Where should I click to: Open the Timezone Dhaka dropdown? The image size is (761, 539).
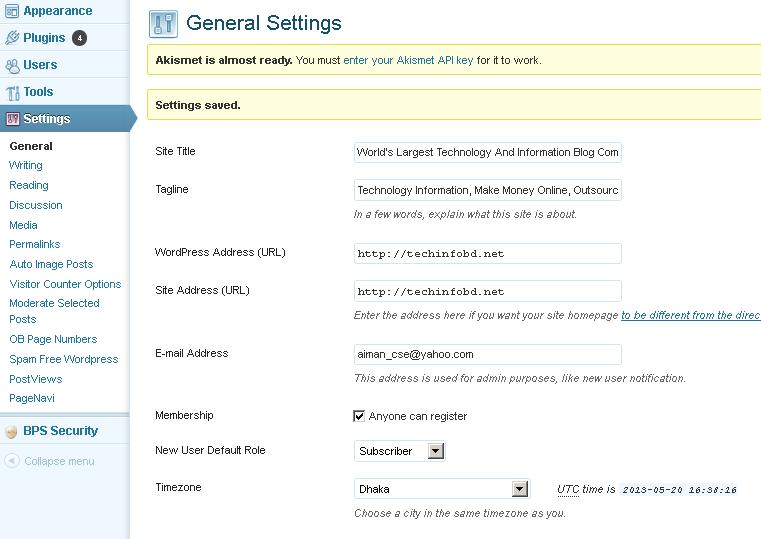(519, 489)
